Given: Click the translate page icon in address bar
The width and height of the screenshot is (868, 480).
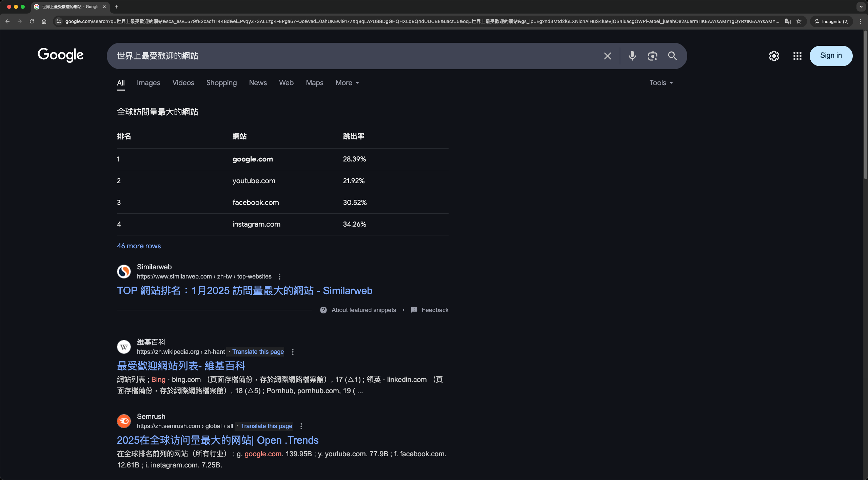Looking at the screenshot, I should coord(788,21).
